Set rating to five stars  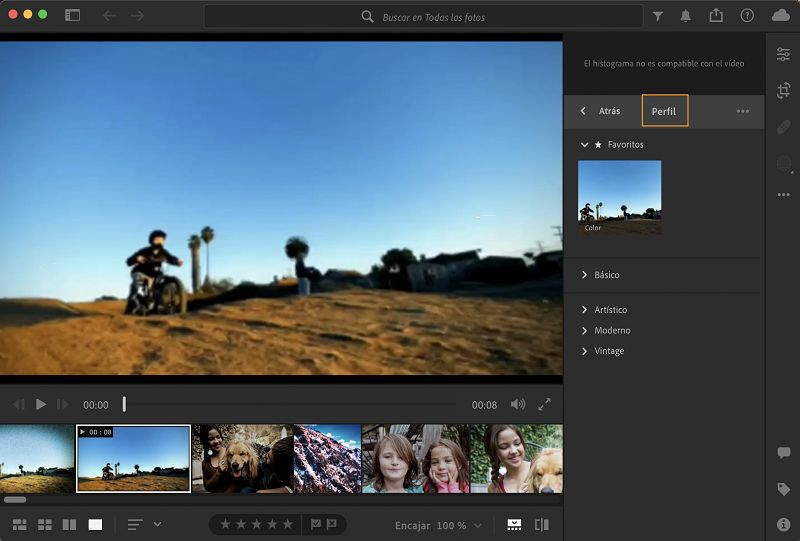pos(288,524)
